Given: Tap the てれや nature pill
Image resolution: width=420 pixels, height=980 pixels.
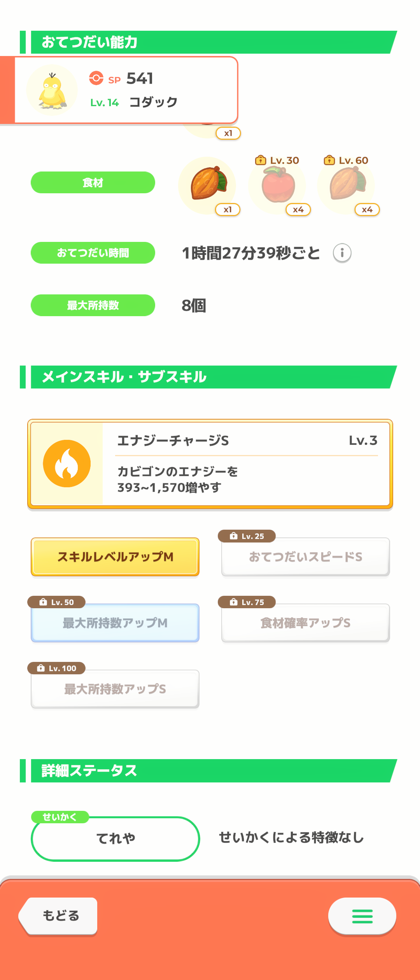Looking at the screenshot, I should [x=115, y=838].
